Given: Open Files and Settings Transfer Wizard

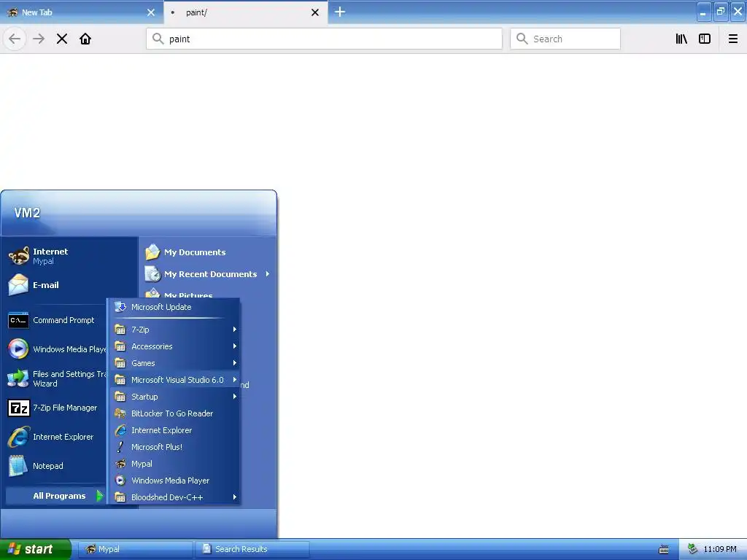Looking at the screenshot, I should pos(55,378).
